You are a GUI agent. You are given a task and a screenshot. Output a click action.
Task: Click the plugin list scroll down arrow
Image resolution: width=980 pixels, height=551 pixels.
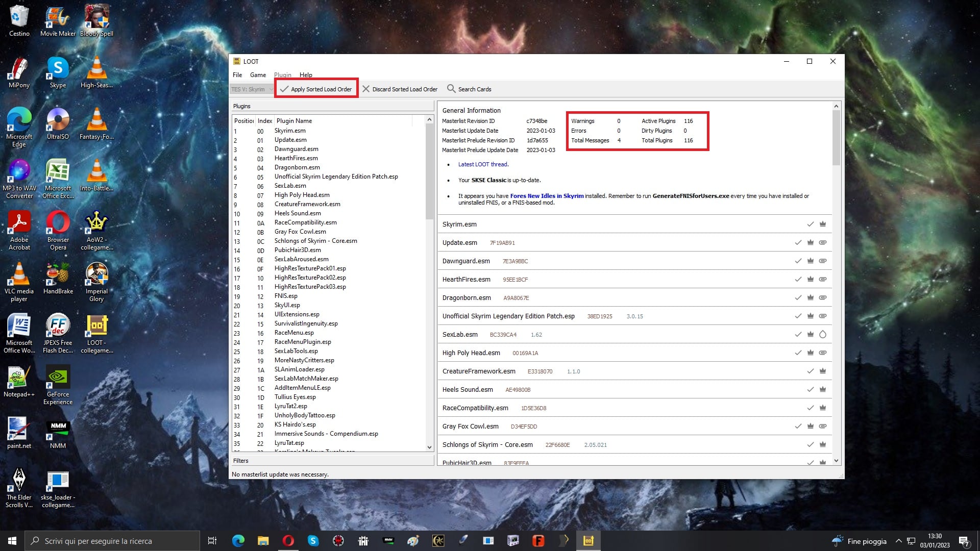coord(429,447)
